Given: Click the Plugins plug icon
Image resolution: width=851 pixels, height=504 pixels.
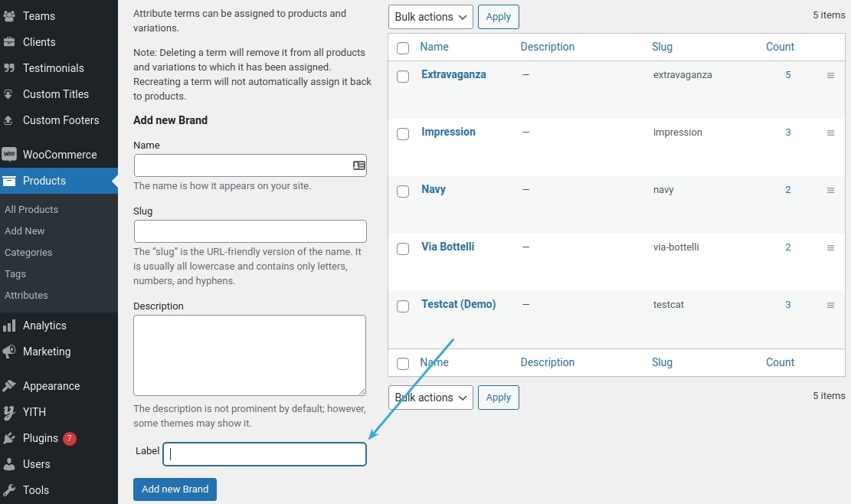Looking at the screenshot, I should pyautogui.click(x=9, y=438).
